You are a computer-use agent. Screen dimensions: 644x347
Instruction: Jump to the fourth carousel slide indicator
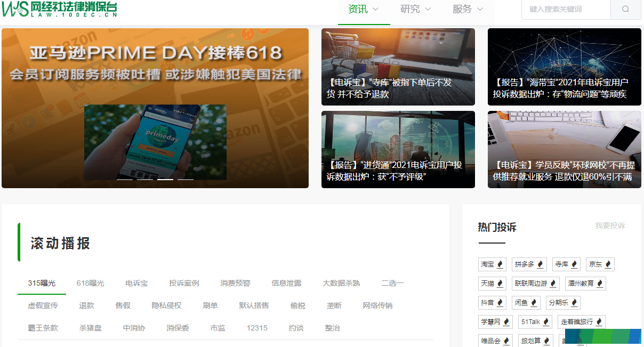click(186, 180)
